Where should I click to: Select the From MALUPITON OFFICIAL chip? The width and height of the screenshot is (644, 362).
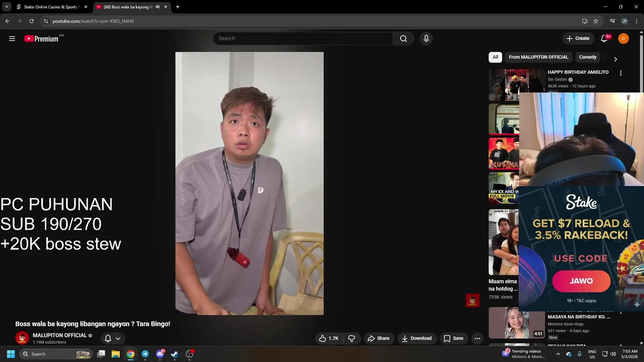(x=538, y=57)
